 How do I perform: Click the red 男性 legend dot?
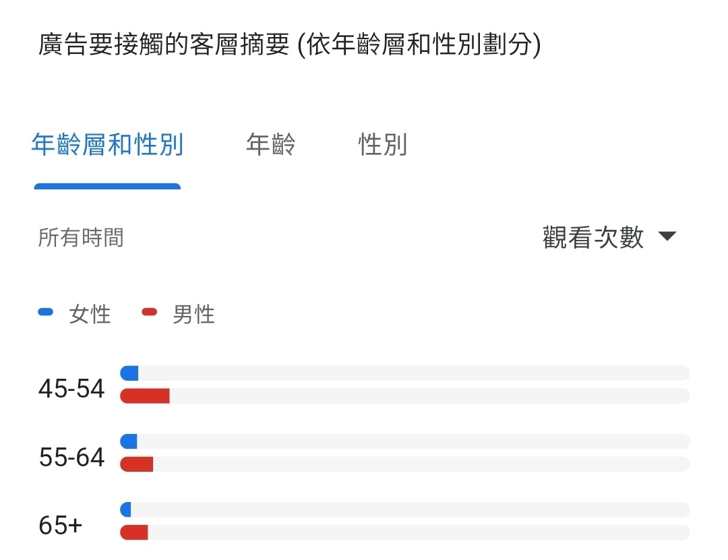(150, 313)
